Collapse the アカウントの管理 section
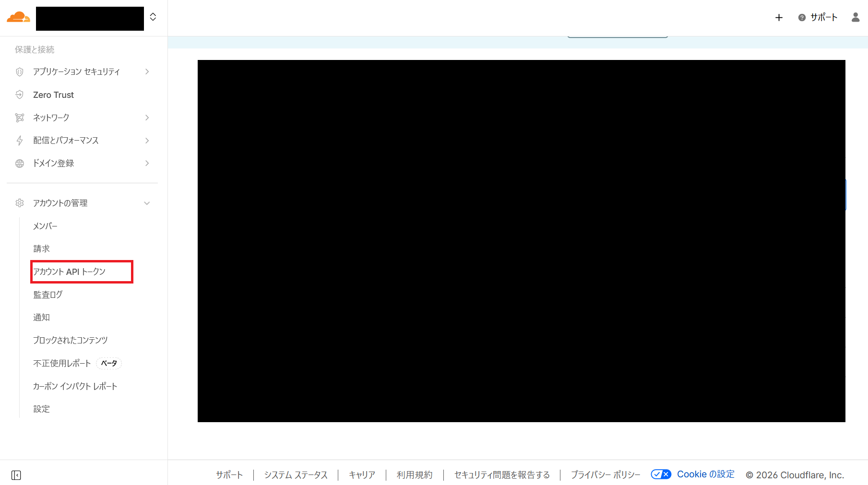This screenshot has width=868, height=485. (x=147, y=203)
